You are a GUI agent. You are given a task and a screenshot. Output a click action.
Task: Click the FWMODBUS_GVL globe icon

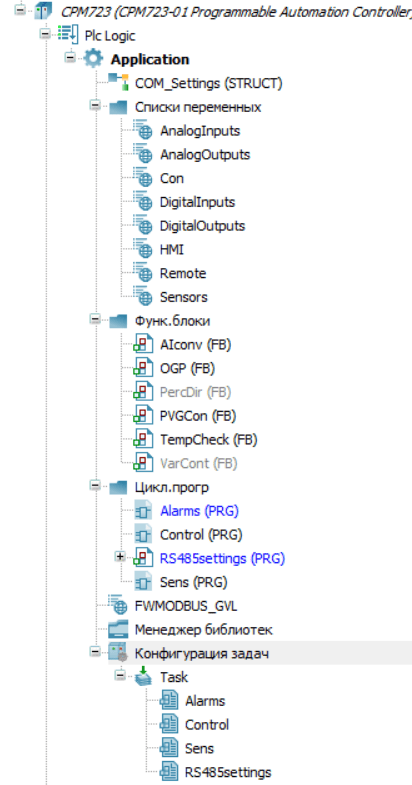[118, 606]
